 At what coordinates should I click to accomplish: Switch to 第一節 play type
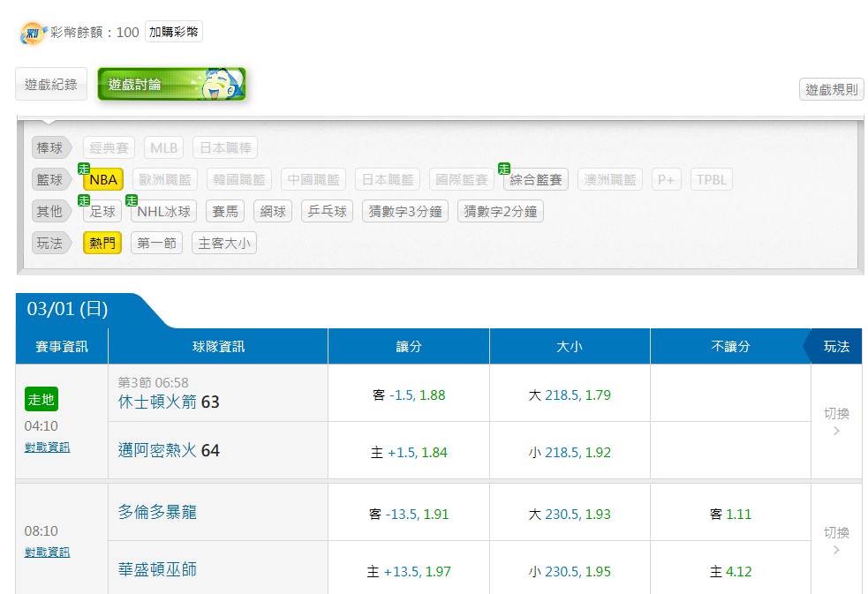click(x=156, y=244)
